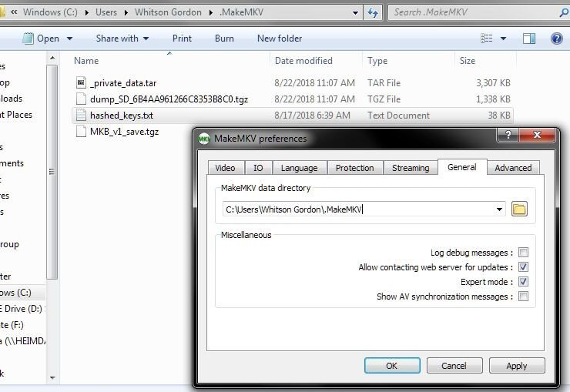Click the change view icon
Image resolution: width=570 pixels, height=392 pixels.
[x=486, y=39]
